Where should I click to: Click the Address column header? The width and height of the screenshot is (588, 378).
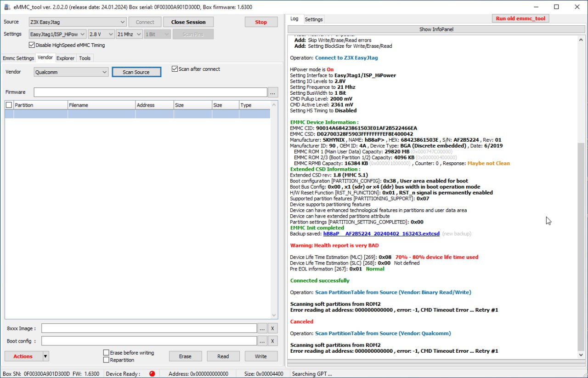point(154,105)
